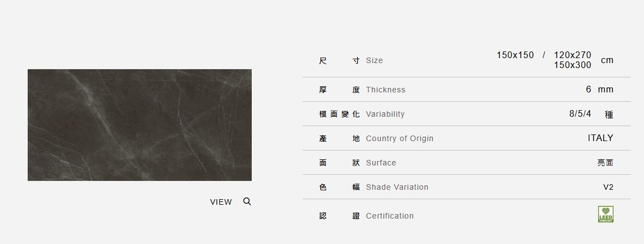The width and height of the screenshot is (644, 244).
Task: Click the Shade Variation label
Action: point(397,187)
